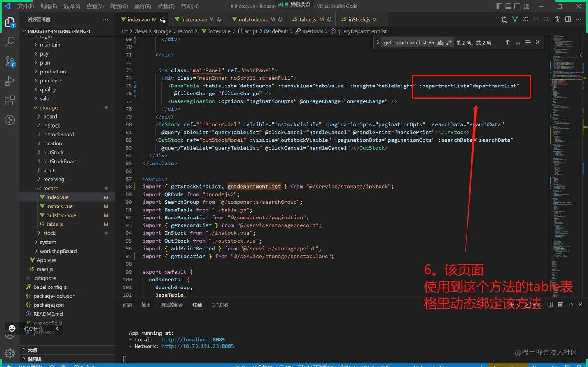The image size is (588, 367).
Task: Open the 文件(F) menu
Action: point(26,6)
